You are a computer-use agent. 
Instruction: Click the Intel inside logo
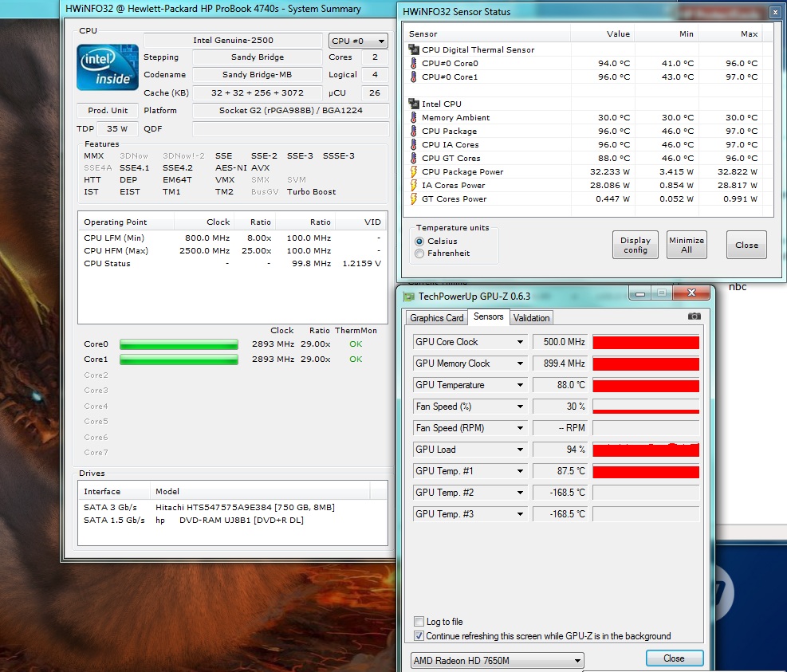pyautogui.click(x=108, y=67)
